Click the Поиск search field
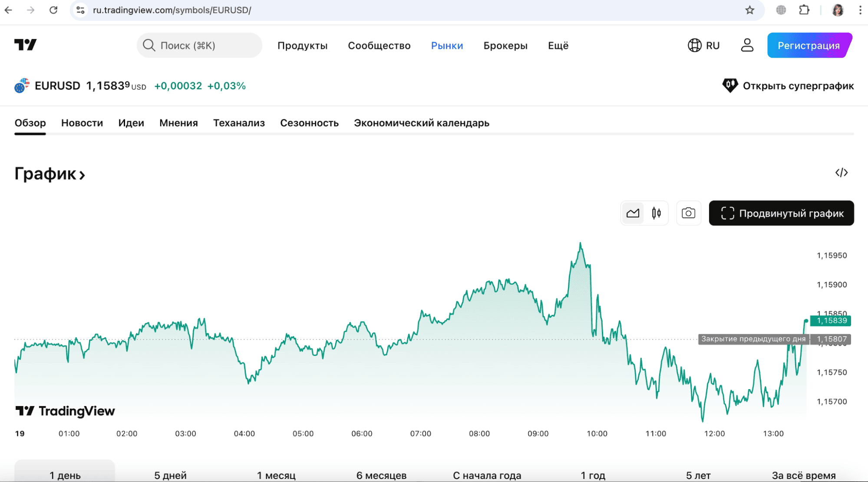Image resolution: width=868 pixels, height=482 pixels. pos(199,45)
